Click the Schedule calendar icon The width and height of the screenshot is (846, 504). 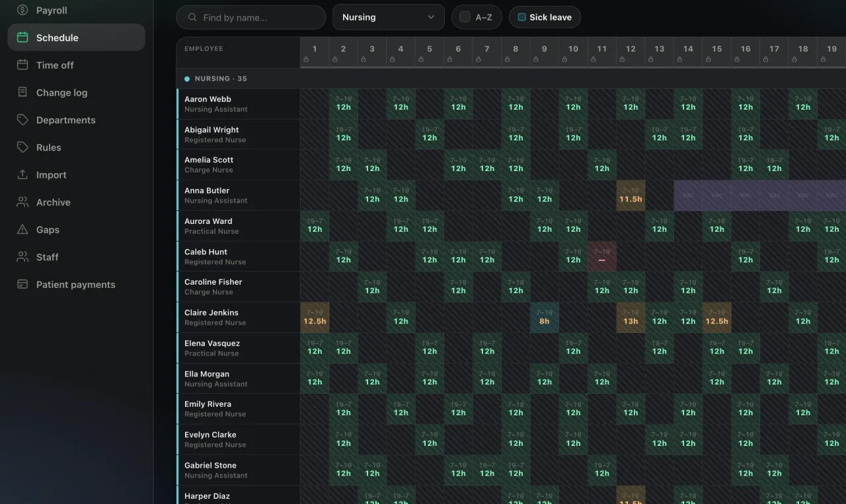tap(22, 38)
